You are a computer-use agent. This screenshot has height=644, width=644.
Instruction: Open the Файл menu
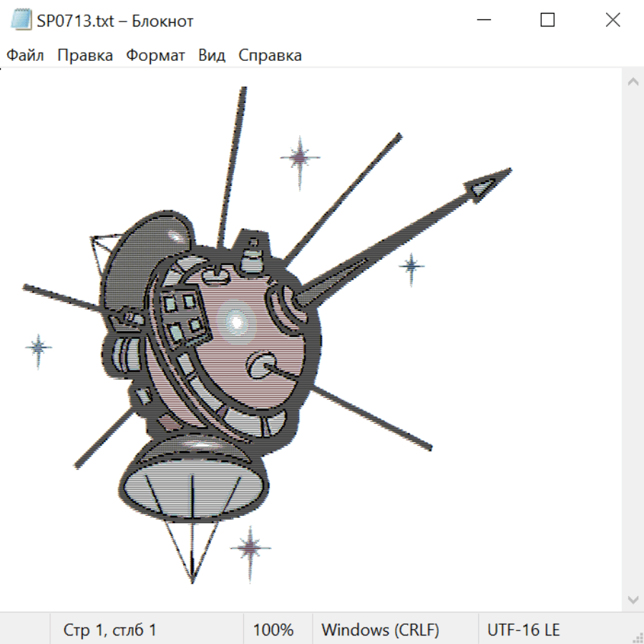coord(26,56)
